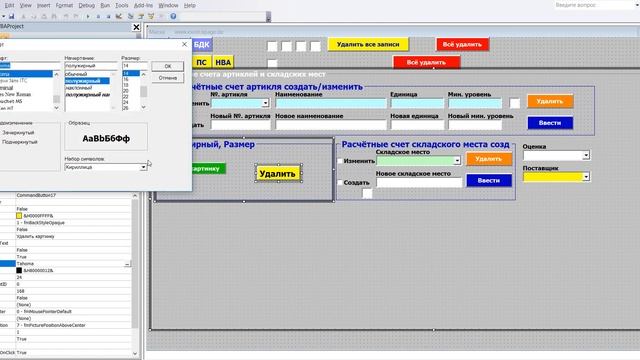This screenshot has width=640, height=360.
Task: Open the Debug menu
Action: [x=86, y=5]
